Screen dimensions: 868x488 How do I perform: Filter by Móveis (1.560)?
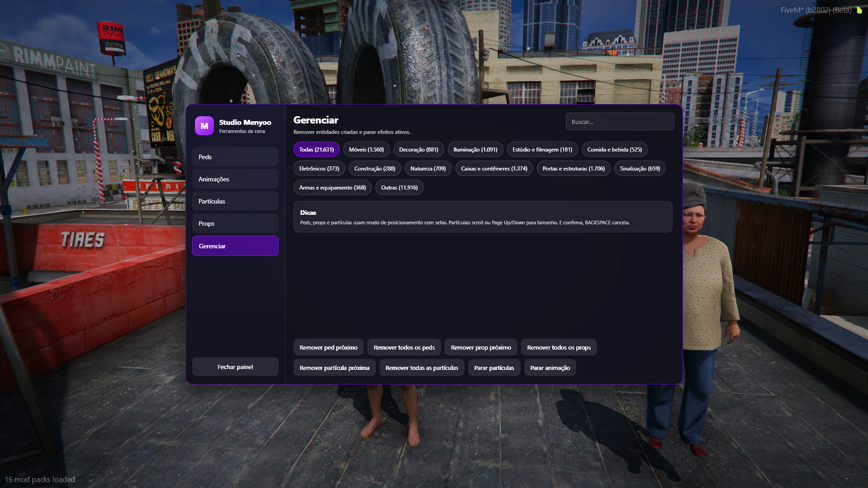[366, 150]
